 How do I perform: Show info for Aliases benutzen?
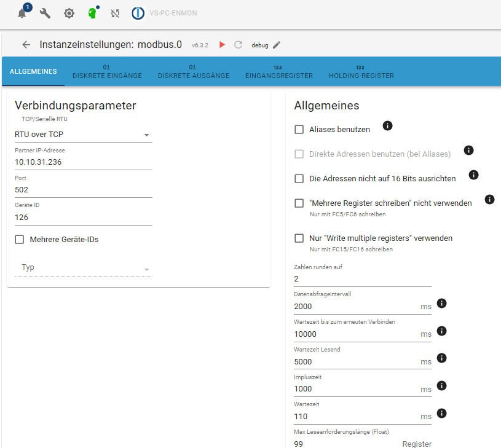(x=387, y=126)
